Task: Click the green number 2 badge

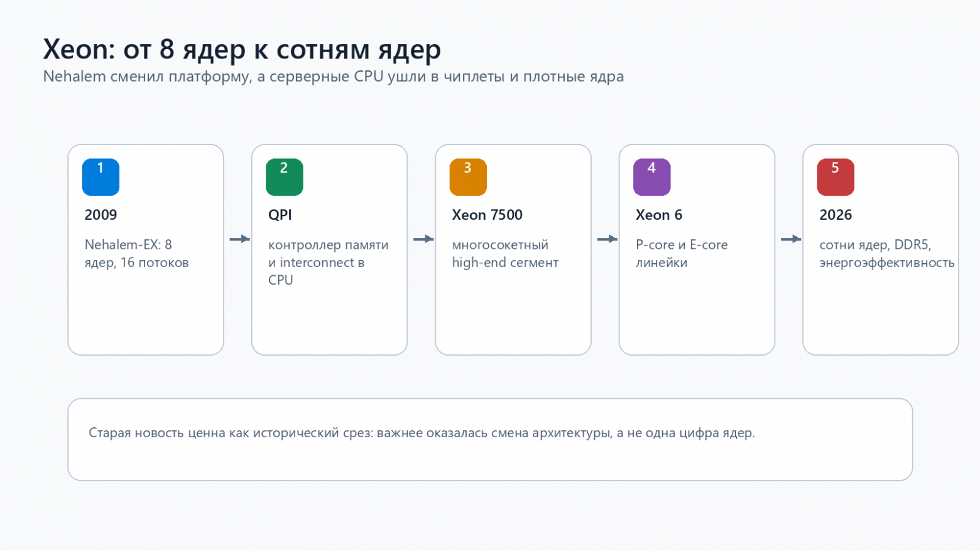Action: [x=284, y=177]
